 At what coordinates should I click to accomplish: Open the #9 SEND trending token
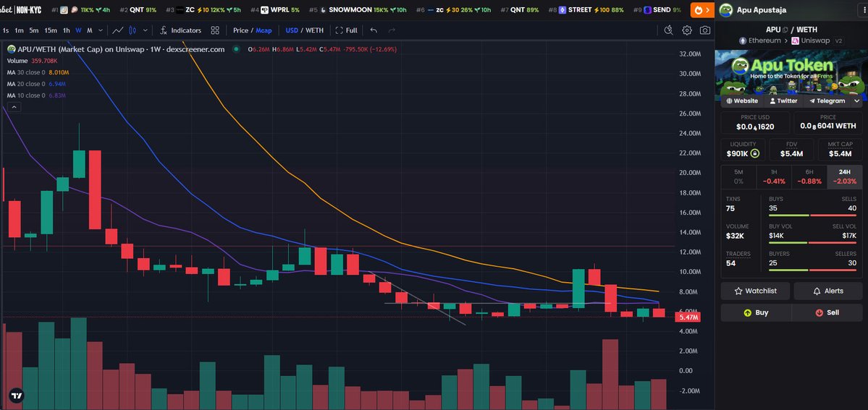pos(657,10)
